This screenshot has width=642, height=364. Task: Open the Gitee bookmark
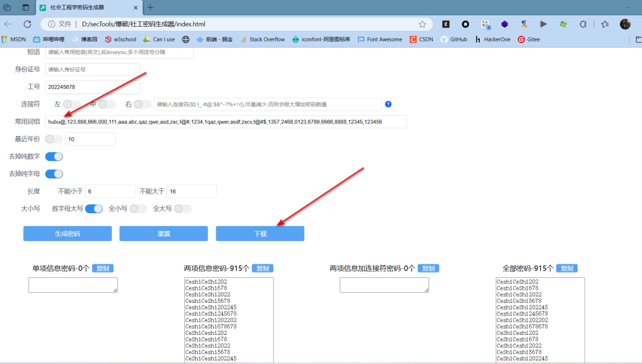pyautogui.click(x=529, y=39)
